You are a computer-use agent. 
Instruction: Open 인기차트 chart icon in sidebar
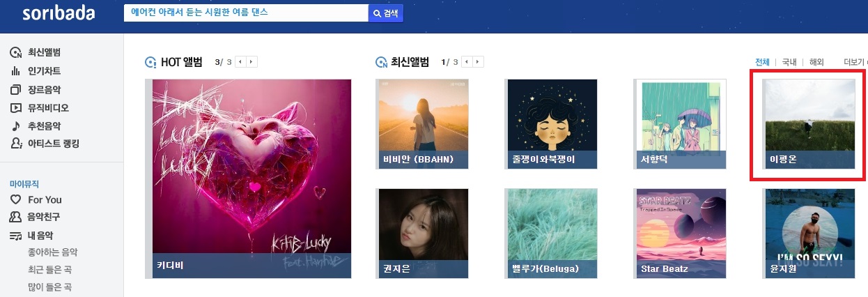(15, 70)
